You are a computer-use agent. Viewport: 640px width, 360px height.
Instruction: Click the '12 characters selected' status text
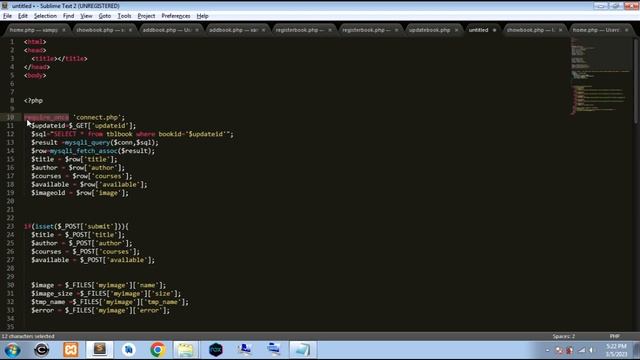coord(28,336)
